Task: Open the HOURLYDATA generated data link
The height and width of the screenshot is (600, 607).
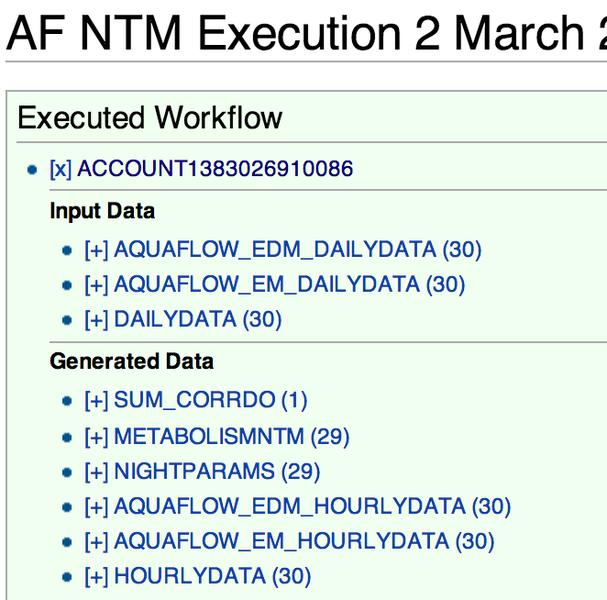Action: coord(190,576)
